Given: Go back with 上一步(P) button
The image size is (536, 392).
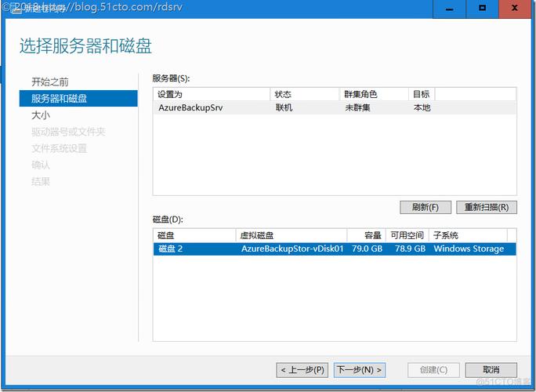Looking at the screenshot, I should (302, 370).
